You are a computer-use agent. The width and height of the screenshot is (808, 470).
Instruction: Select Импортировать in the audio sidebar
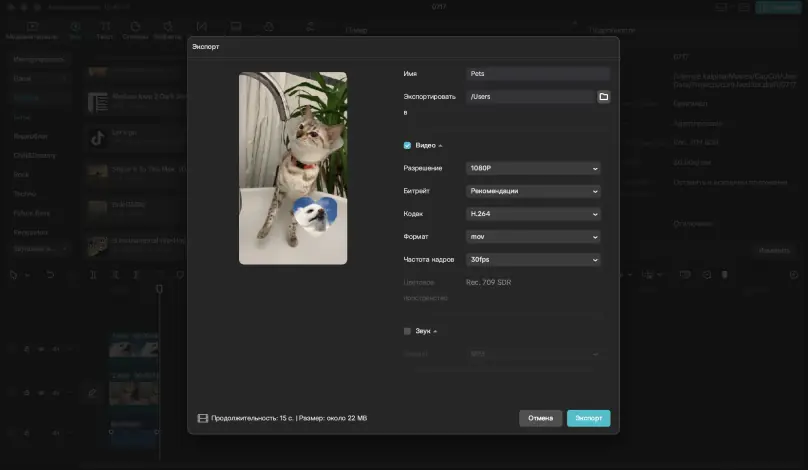pyautogui.click(x=39, y=60)
